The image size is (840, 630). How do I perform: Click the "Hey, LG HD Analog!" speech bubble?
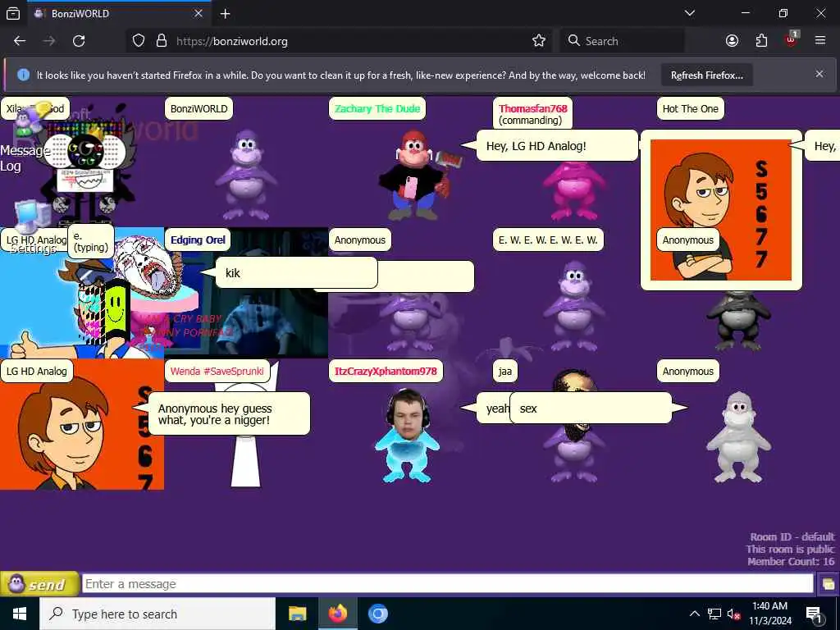557,146
